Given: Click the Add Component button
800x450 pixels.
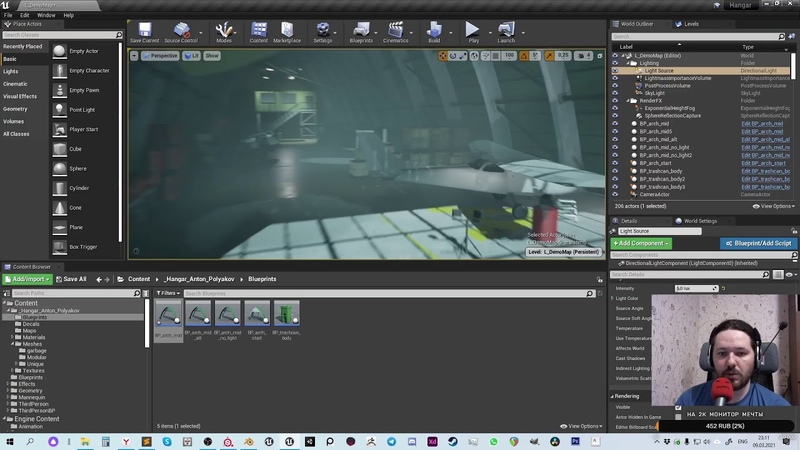Looking at the screenshot, I should (641, 243).
